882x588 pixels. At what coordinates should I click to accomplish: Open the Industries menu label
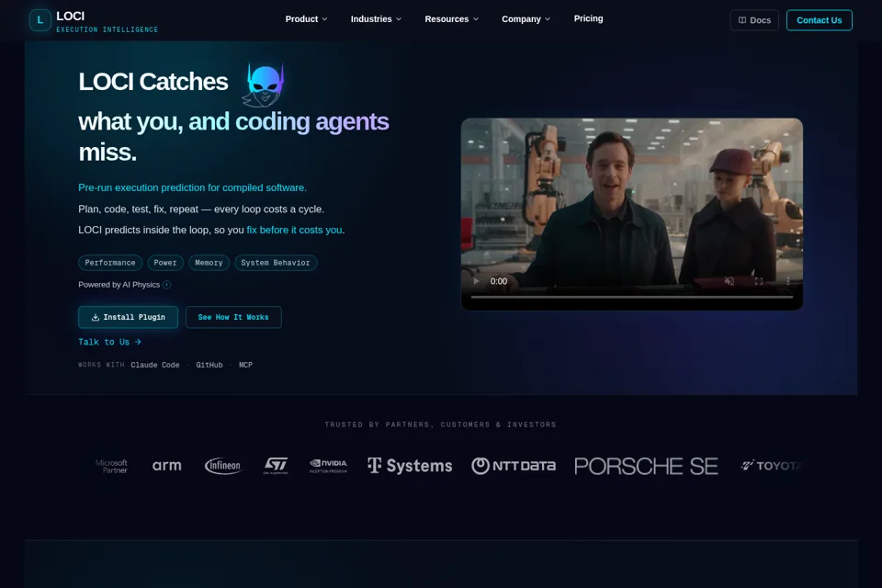click(371, 19)
